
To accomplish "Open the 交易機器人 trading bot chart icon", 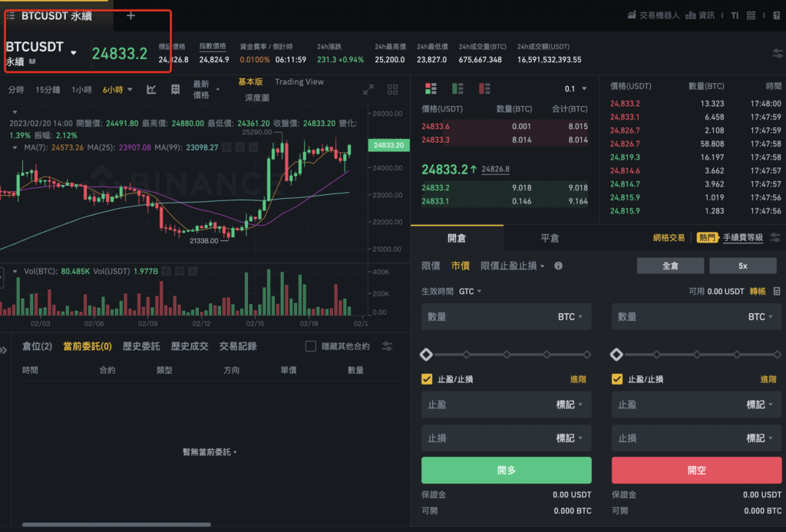I will pos(632,15).
